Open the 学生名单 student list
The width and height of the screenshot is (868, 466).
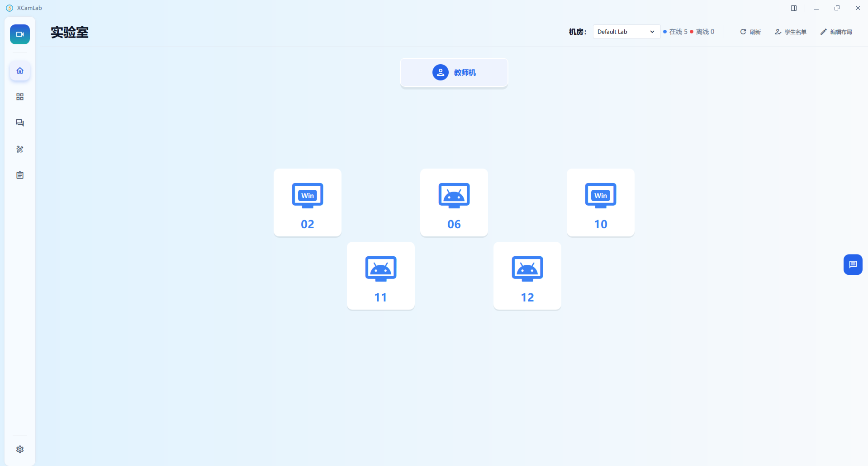tap(791, 32)
